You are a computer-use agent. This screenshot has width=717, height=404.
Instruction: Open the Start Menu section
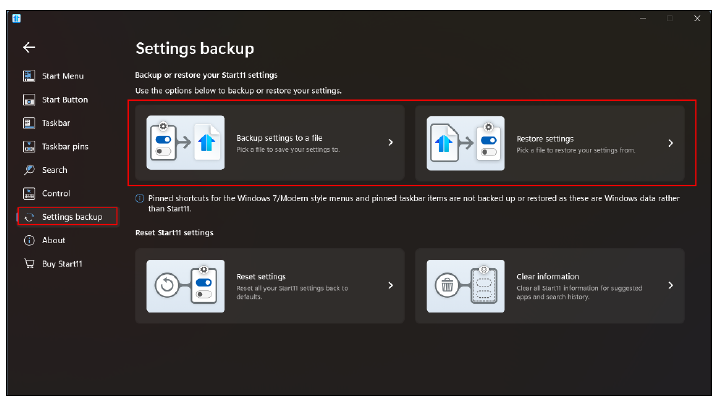pos(63,76)
